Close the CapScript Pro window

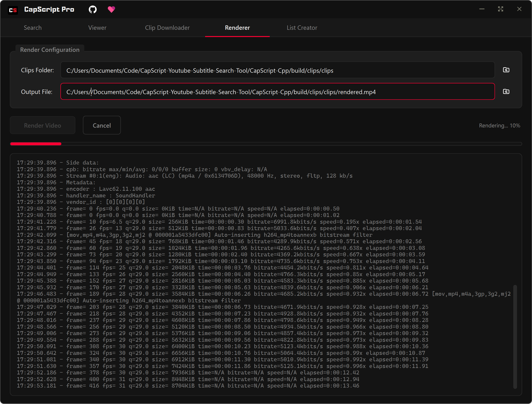(x=519, y=9)
